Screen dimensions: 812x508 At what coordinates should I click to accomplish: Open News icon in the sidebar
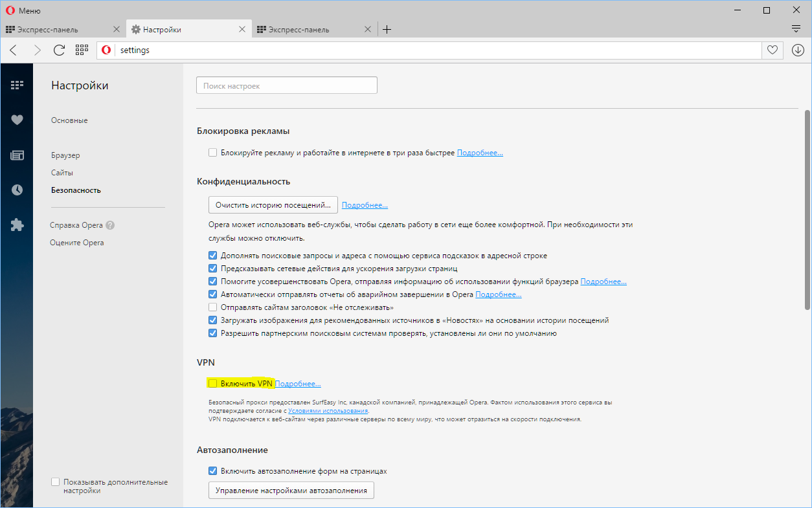point(17,155)
